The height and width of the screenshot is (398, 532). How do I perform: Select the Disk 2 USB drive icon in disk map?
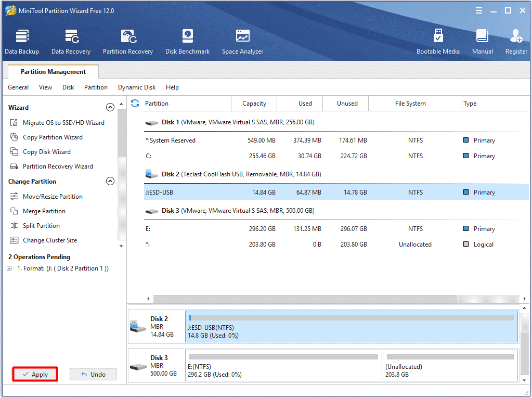point(138,326)
